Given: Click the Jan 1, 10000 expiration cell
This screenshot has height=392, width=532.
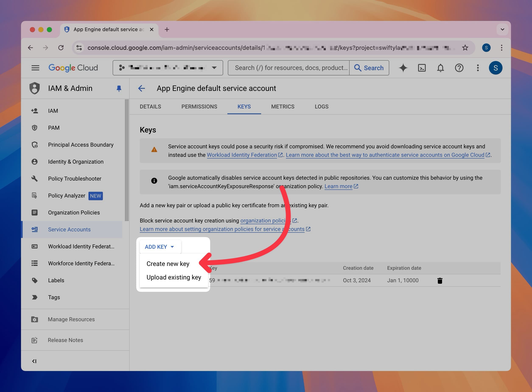Looking at the screenshot, I should [403, 281].
